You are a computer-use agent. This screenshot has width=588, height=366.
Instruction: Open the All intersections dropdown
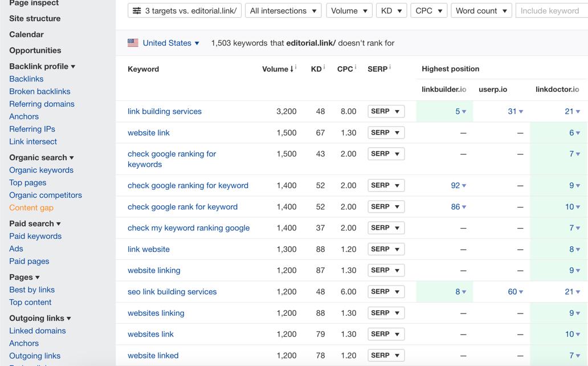click(283, 11)
